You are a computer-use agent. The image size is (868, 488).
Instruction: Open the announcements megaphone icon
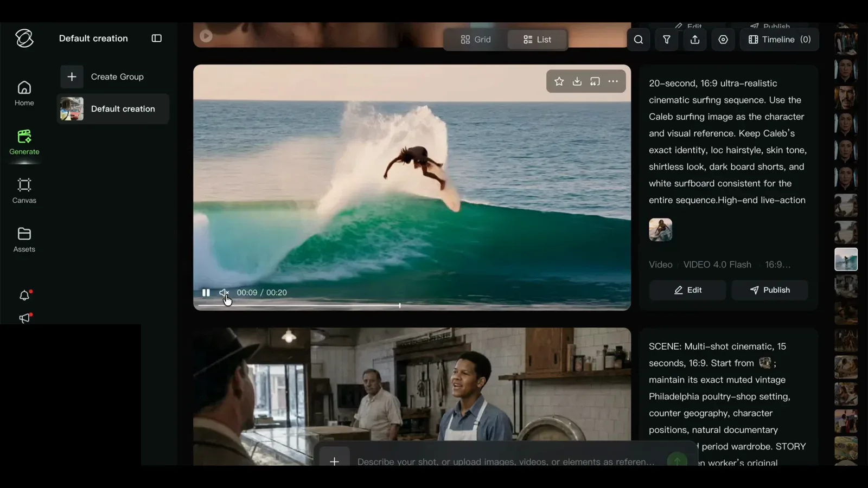(24, 318)
